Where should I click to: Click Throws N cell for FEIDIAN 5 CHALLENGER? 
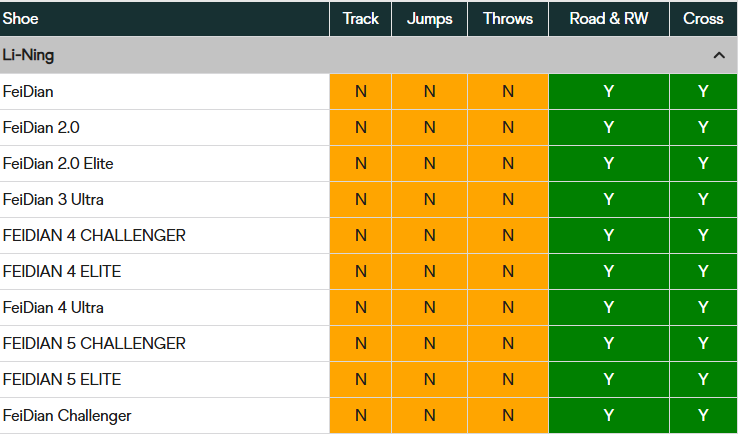tap(508, 343)
